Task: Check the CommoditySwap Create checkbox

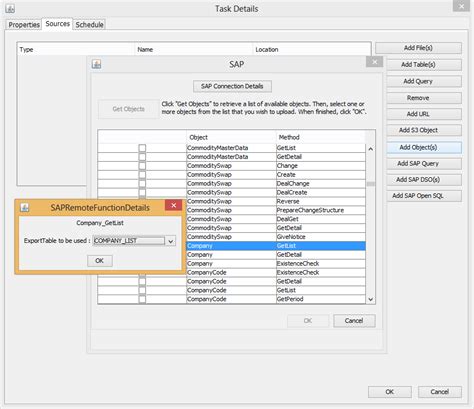Action: click(142, 174)
